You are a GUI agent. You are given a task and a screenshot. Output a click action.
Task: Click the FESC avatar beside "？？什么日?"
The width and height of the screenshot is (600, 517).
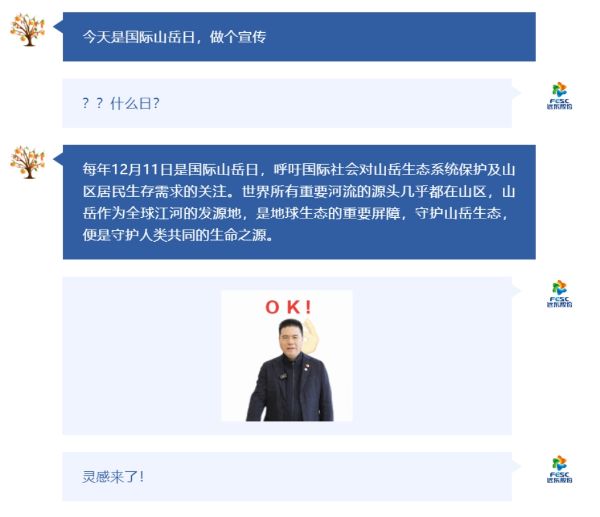coord(559,96)
